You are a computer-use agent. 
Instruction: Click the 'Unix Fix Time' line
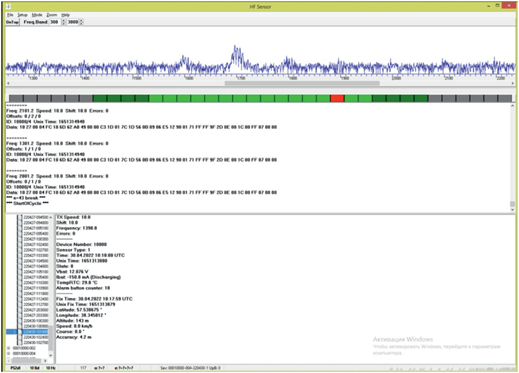click(x=86, y=304)
